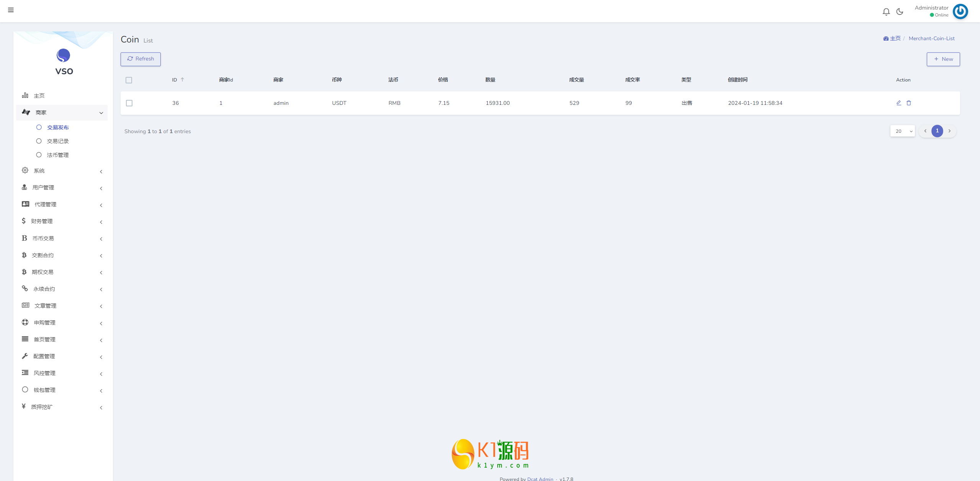Image resolution: width=980 pixels, height=481 pixels.
Task: Click the notification bell icon
Action: pyautogui.click(x=887, y=11)
